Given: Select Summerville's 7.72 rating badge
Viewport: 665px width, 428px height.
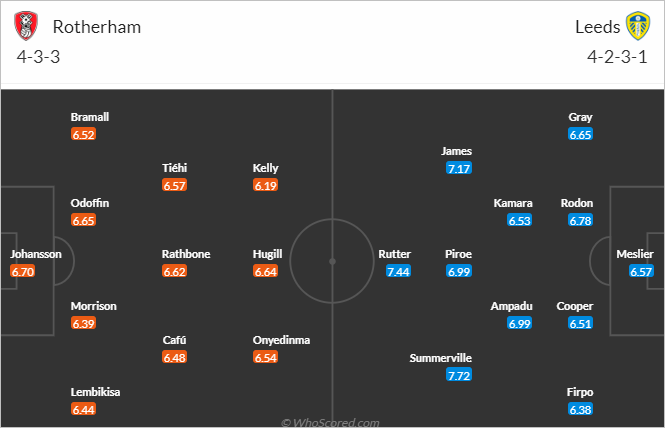Looking at the screenshot, I should [x=459, y=375].
